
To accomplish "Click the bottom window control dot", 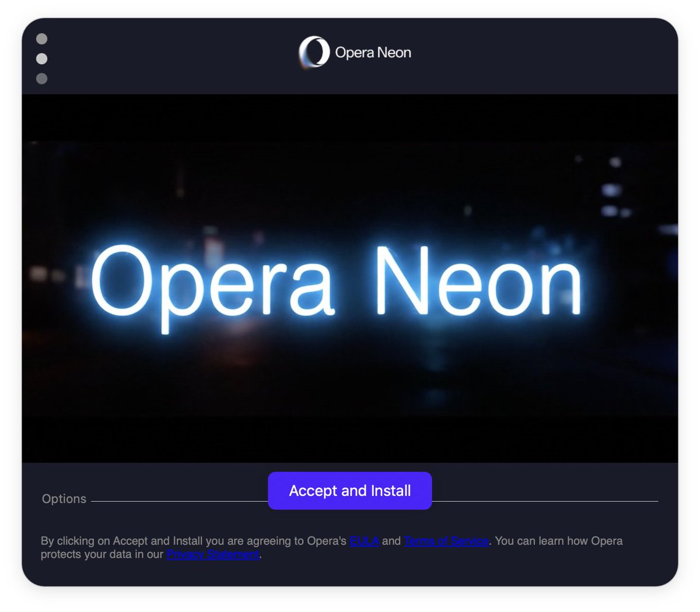I will [x=42, y=79].
